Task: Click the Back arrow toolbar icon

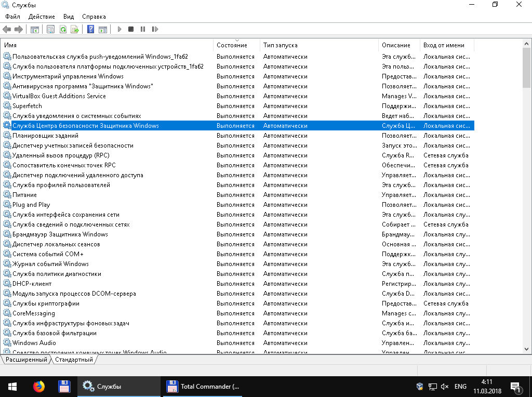Action: (x=7, y=29)
